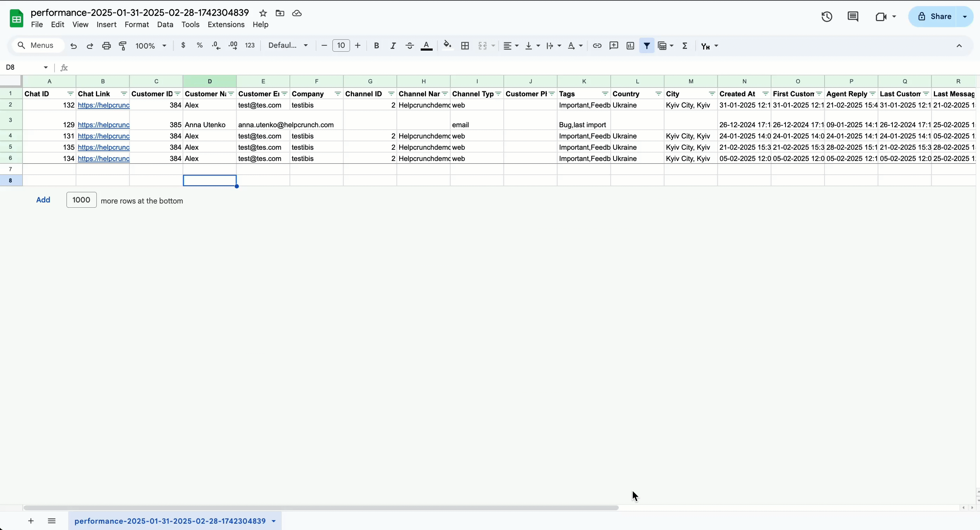This screenshot has width=980, height=530.
Task: Open the borders tool icon
Action: (465, 46)
